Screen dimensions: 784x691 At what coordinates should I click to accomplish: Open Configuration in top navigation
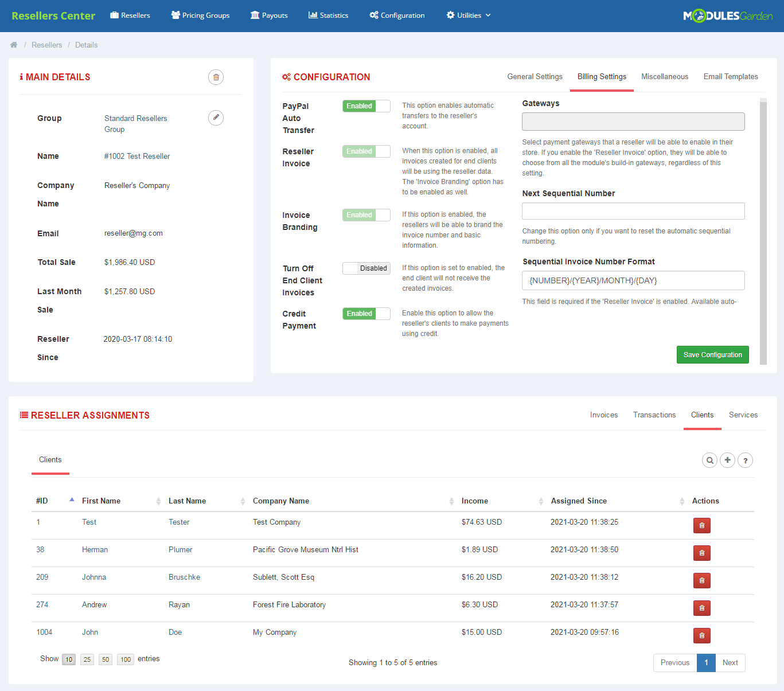point(397,15)
